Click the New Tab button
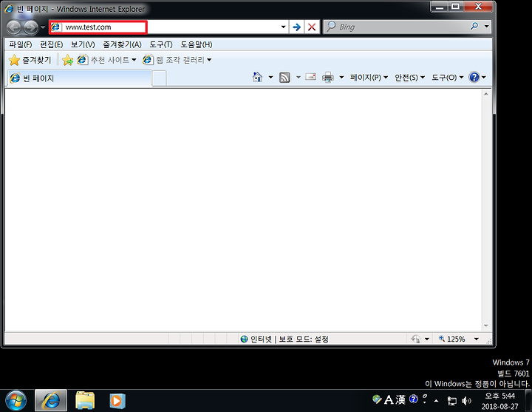 [159, 79]
